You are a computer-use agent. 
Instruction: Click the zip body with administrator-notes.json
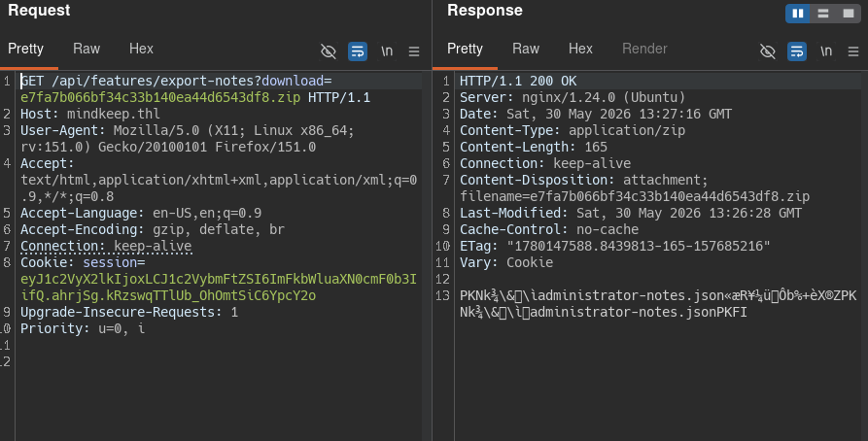(658, 304)
